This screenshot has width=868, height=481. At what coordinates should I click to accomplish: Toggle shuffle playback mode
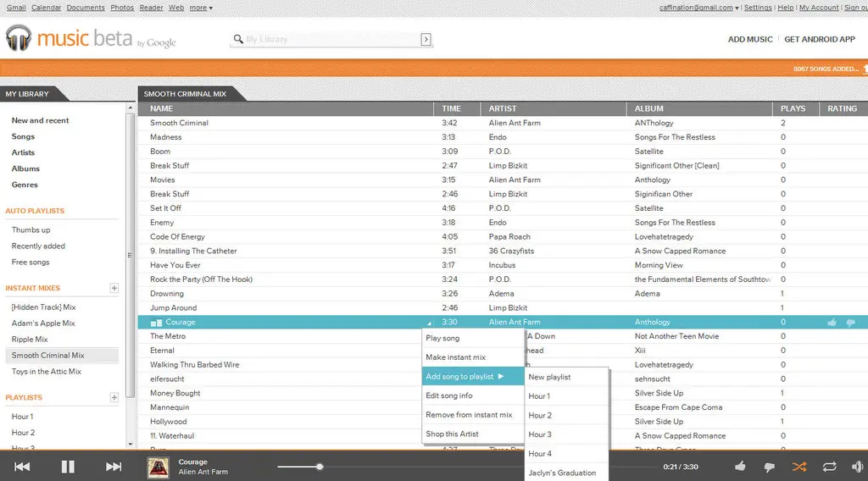[x=799, y=467]
